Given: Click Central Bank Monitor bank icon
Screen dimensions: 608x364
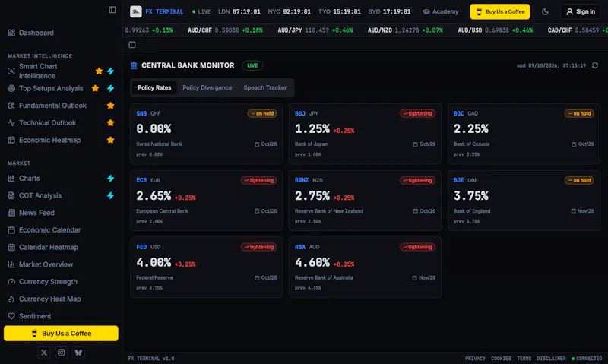Looking at the screenshot, I should [135, 65].
